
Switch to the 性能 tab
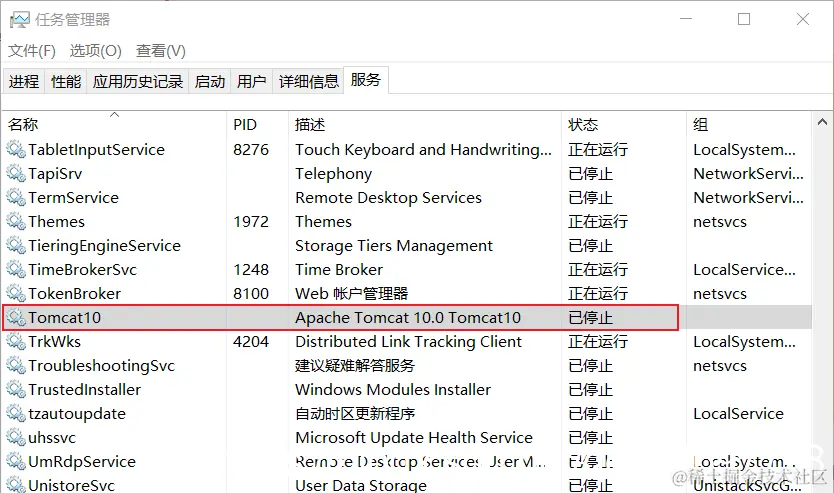[x=66, y=81]
